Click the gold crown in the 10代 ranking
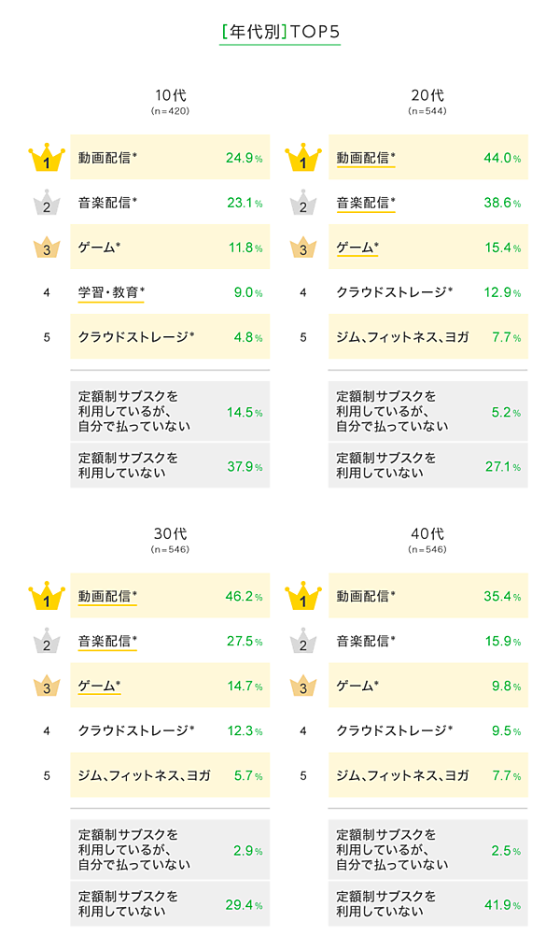 pos(46,159)
